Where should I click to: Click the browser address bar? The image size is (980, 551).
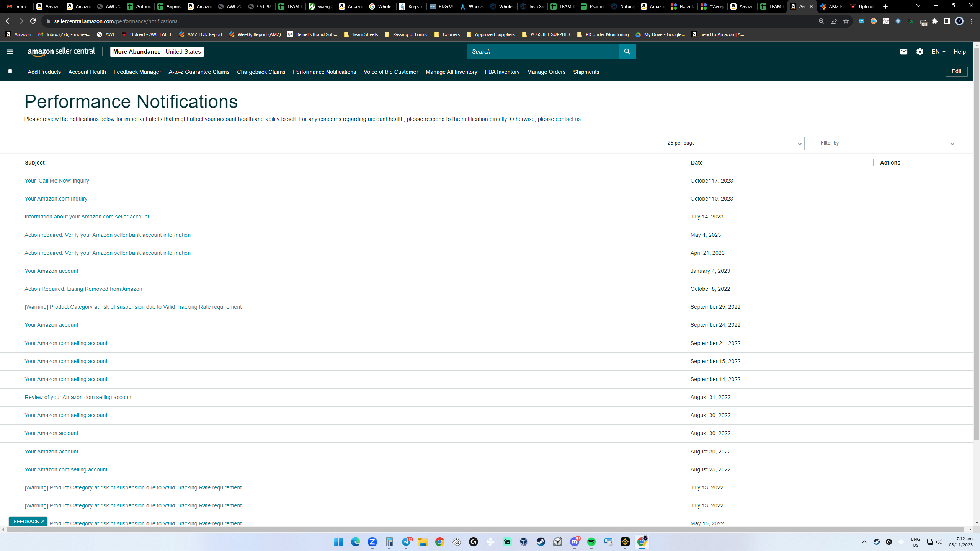tap(429, 21)
